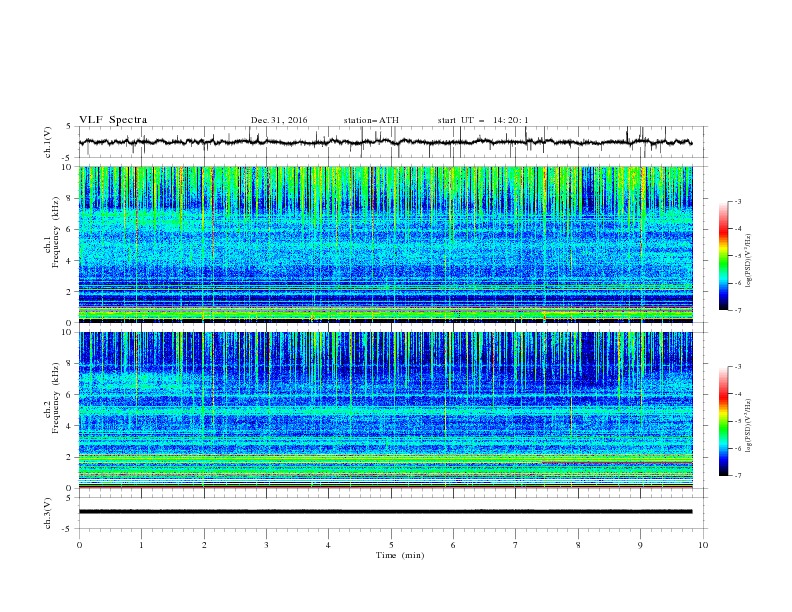
Task: Click the "2" tick on ch.1 frequency axis
Action: (70, 291)
